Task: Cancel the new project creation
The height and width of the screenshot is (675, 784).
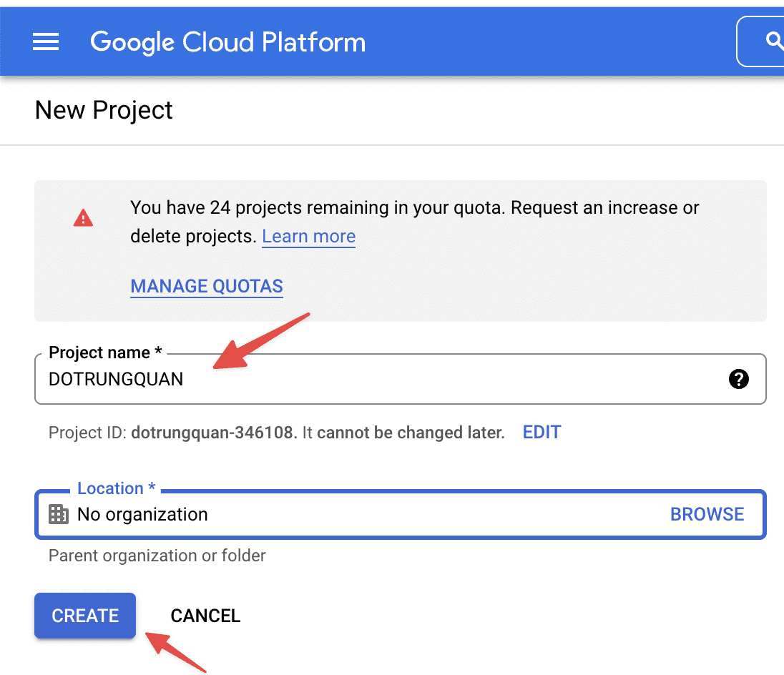Action: click(x=205, y=616)
